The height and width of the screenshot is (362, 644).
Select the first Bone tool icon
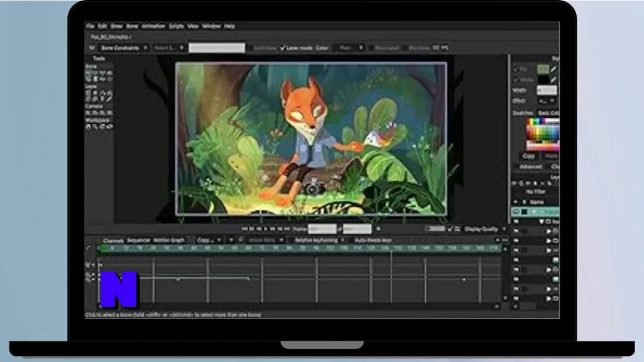[x=88, y=73]
